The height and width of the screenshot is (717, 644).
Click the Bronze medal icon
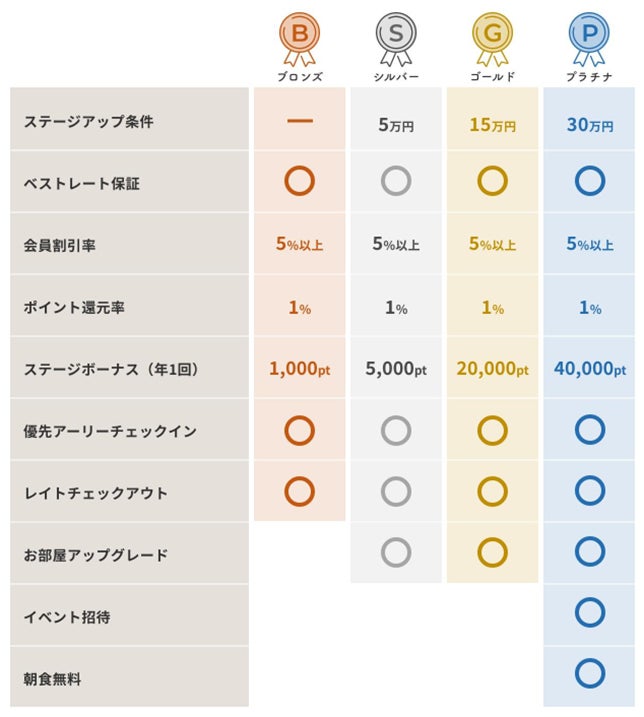(299, 36)
